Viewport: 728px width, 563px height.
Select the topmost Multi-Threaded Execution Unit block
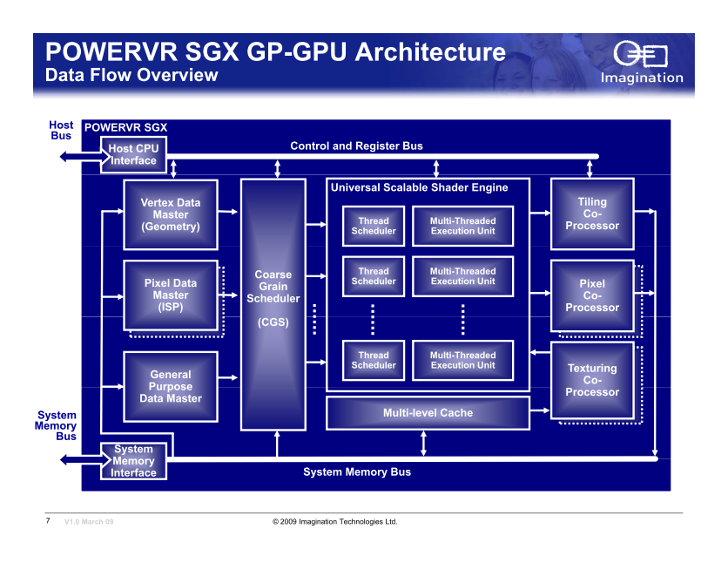(x=463, y=226)
